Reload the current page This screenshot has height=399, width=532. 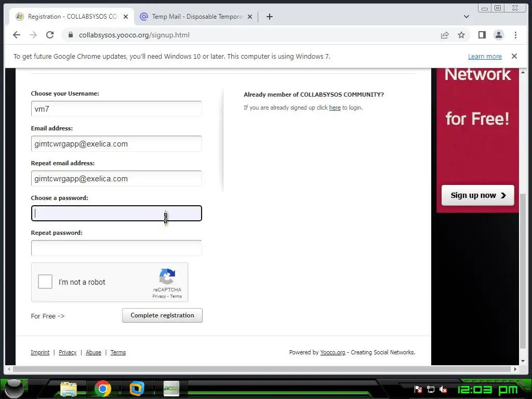point(50,35)
